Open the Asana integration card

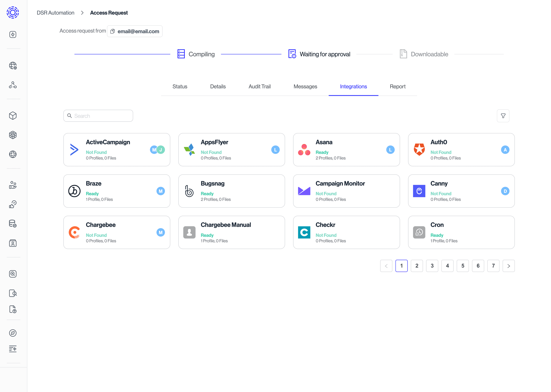click(346, 150)
